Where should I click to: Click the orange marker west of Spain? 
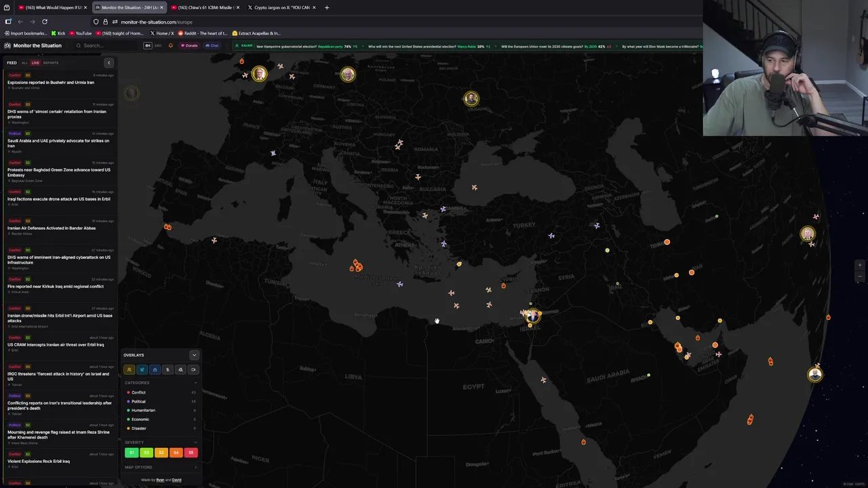[x=167, y=227]
